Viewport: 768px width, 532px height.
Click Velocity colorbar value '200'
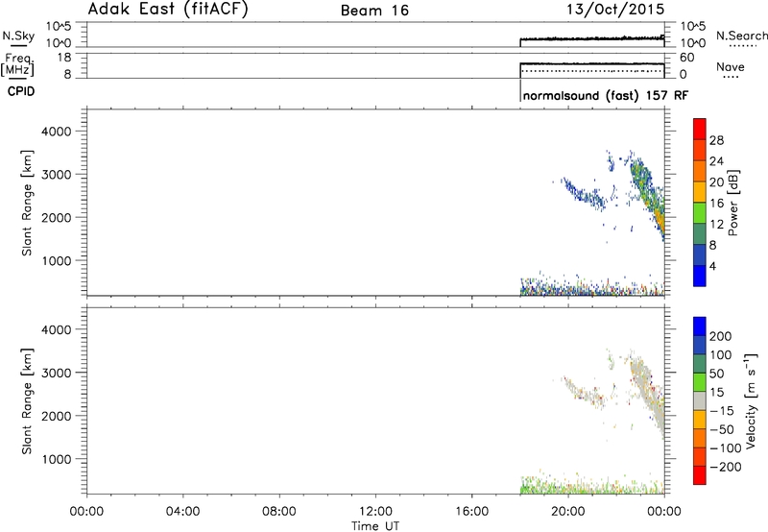click(721, 336)
